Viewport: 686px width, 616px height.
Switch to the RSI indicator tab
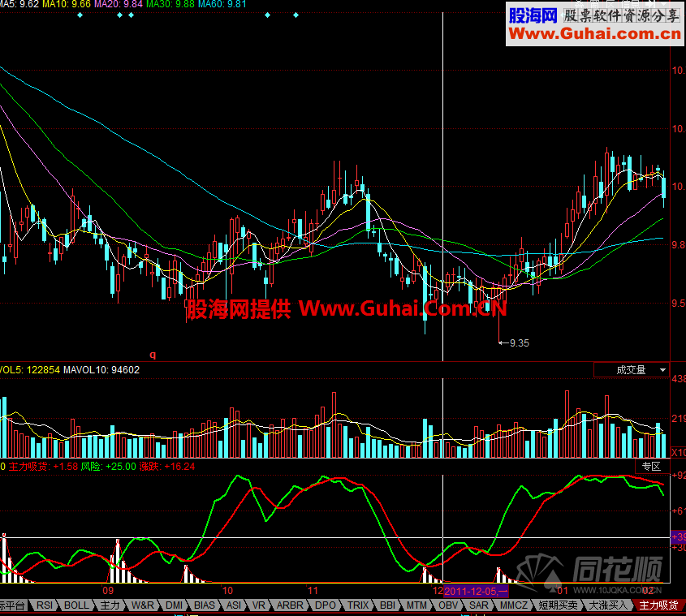tap(44, 605)
